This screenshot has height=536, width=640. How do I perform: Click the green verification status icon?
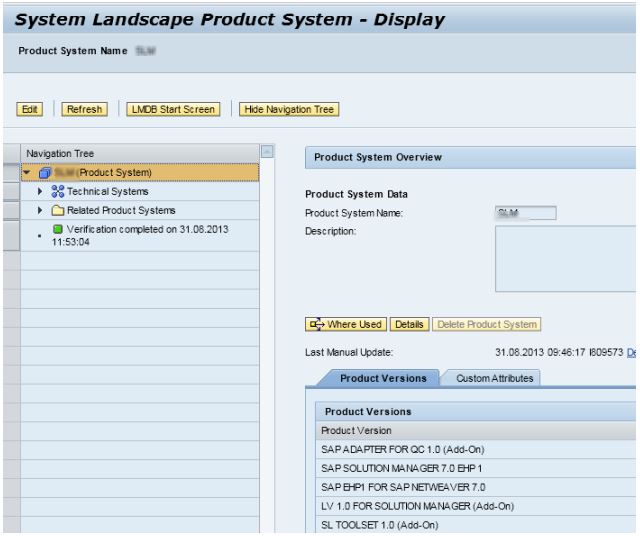click(58, 229)
